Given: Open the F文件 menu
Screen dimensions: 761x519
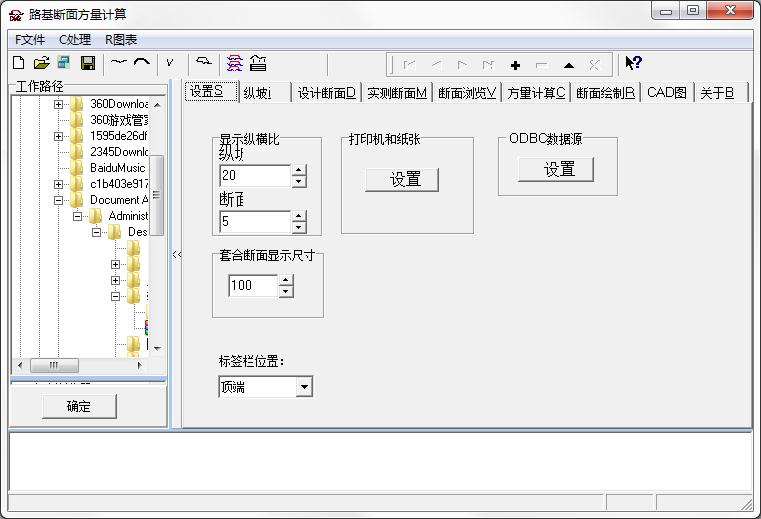Looking at the screenshot, I should [x=30, y=40].
